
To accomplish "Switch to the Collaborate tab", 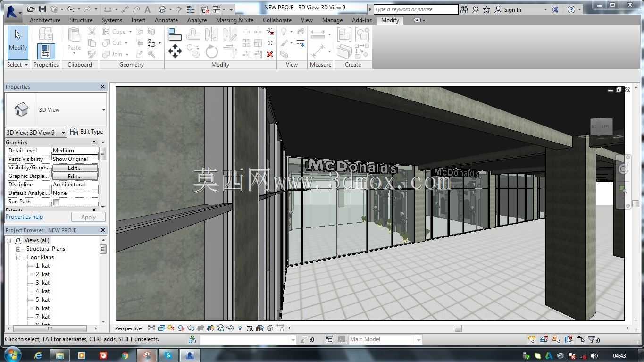I will [277, 20].
